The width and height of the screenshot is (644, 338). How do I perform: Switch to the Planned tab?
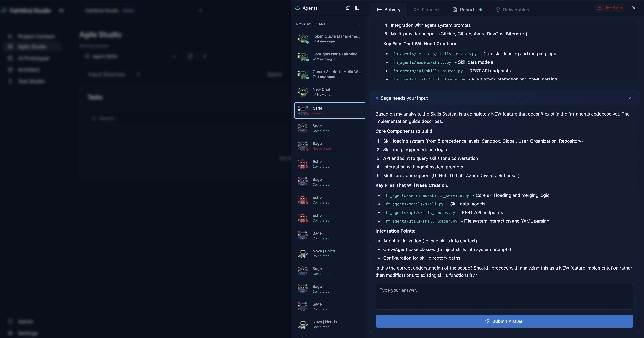[426, 10]
